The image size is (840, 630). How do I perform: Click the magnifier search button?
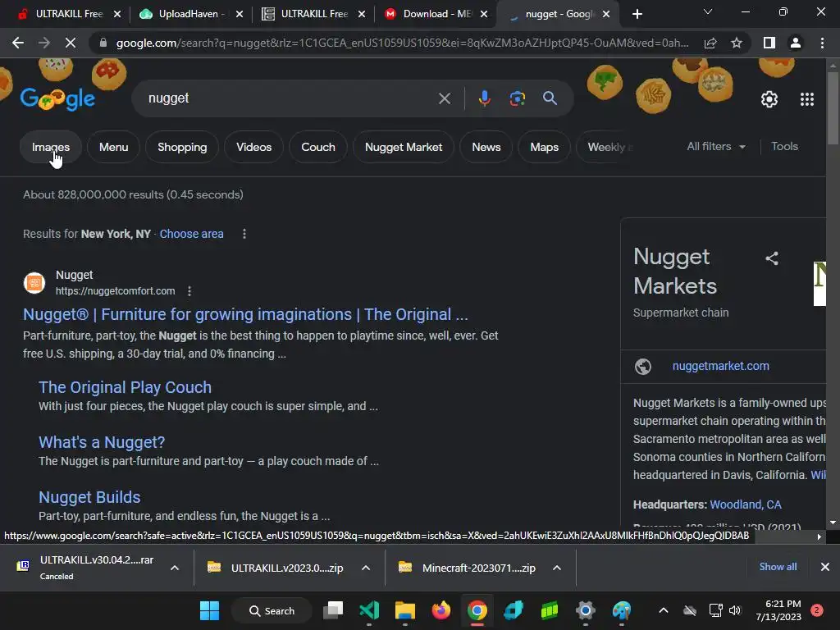point(550,98)
